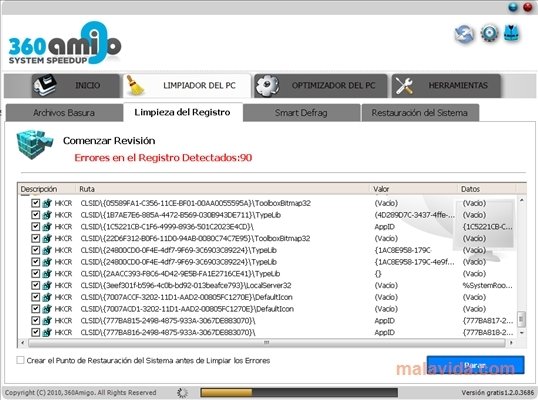Uncheck the 1B7AE7E6 TypeLib entry
Image resolution: width=538 pixels, height=400 pixels.
point(35,215)
